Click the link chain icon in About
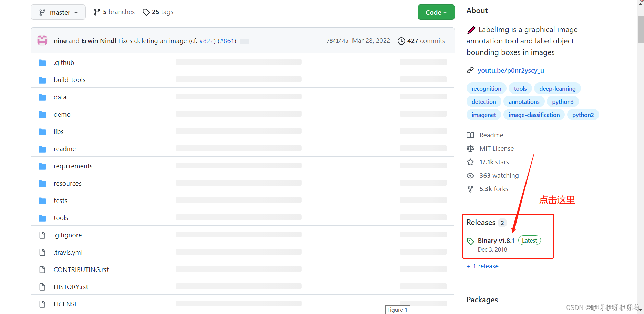This screenshot has height=314, width=644. click(x=470, y=70)
